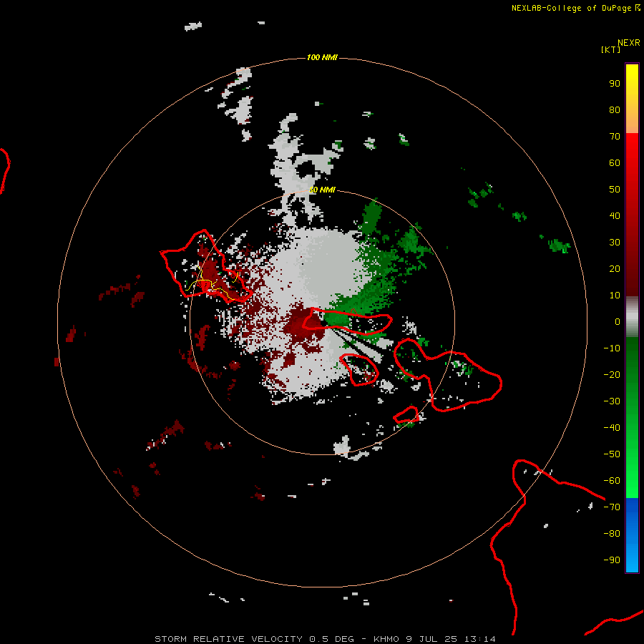Click the 80 value on the velocity scale
644x644 pixels.
coord(615,110)
